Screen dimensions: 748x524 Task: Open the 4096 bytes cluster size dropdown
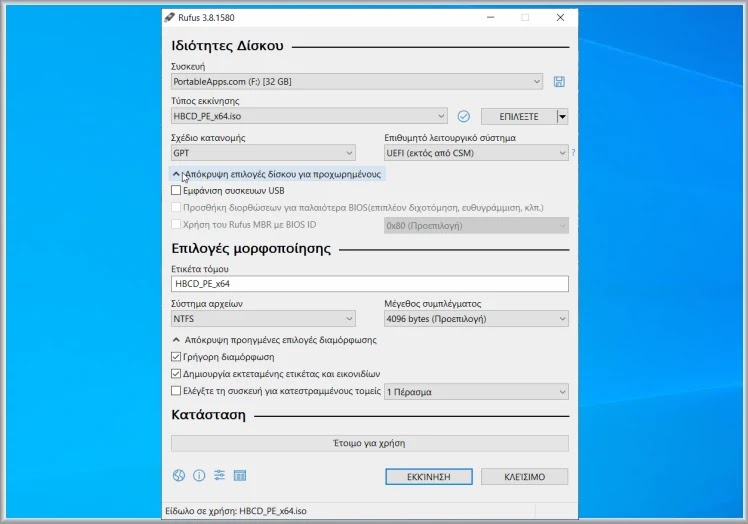(x=476, y=319)
